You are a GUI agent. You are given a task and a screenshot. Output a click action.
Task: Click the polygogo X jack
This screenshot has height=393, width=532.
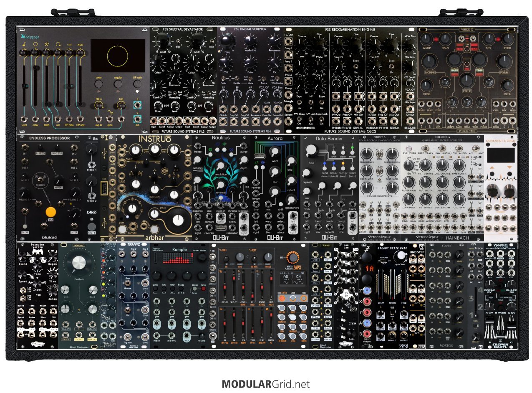coord(138,105)
